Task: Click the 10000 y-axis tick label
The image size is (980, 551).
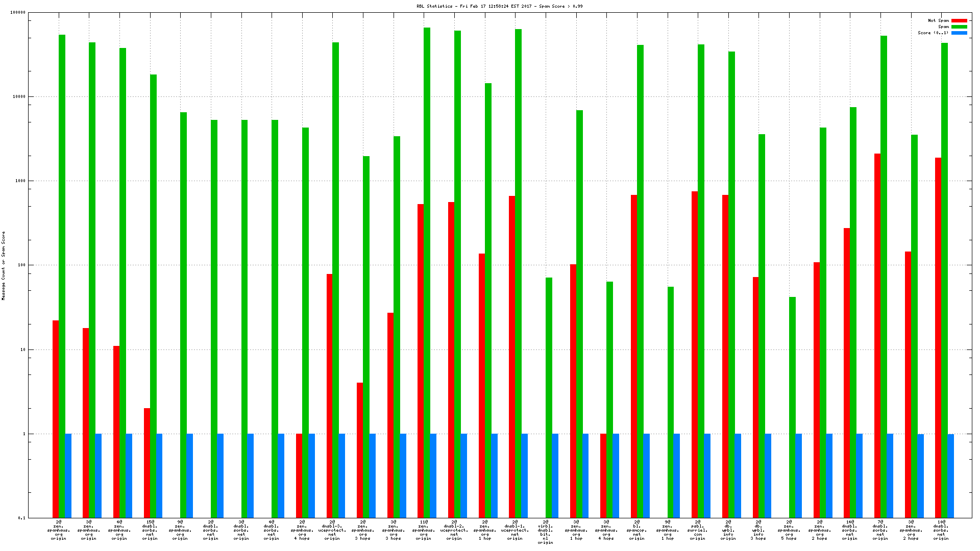Action: coord(18,97)
